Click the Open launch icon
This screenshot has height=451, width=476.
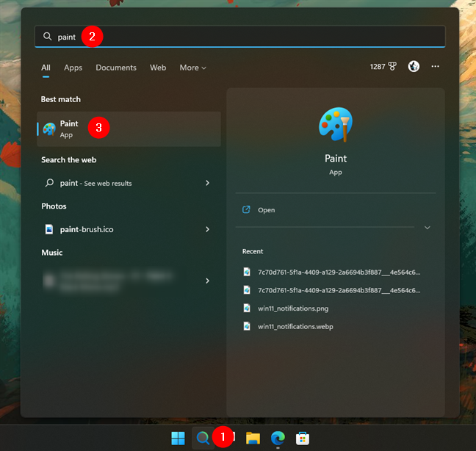click(246, 210)
